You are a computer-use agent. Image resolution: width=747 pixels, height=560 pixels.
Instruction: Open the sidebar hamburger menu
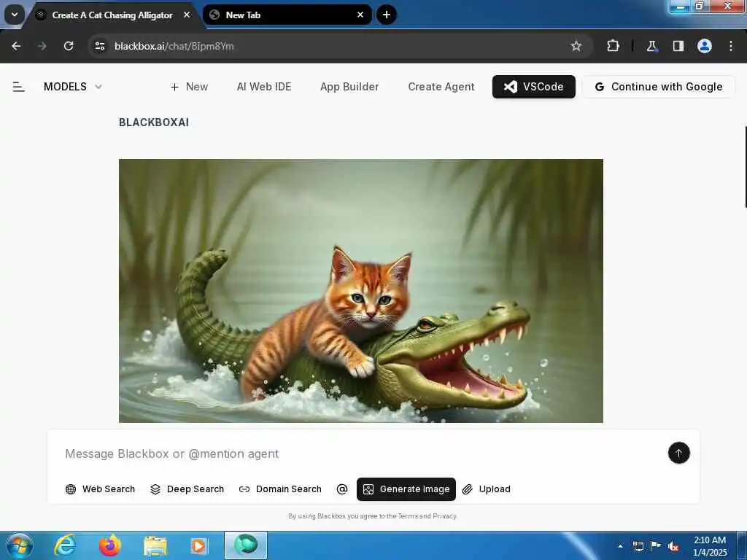[18, 87]
